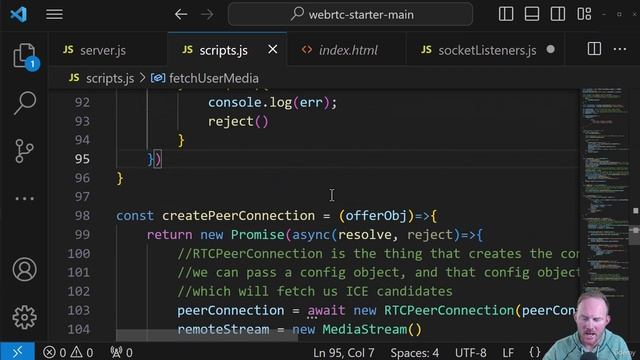Click Ln 95, Col 7 in status bar
The image size is (640, 360).
coord(344,353)
